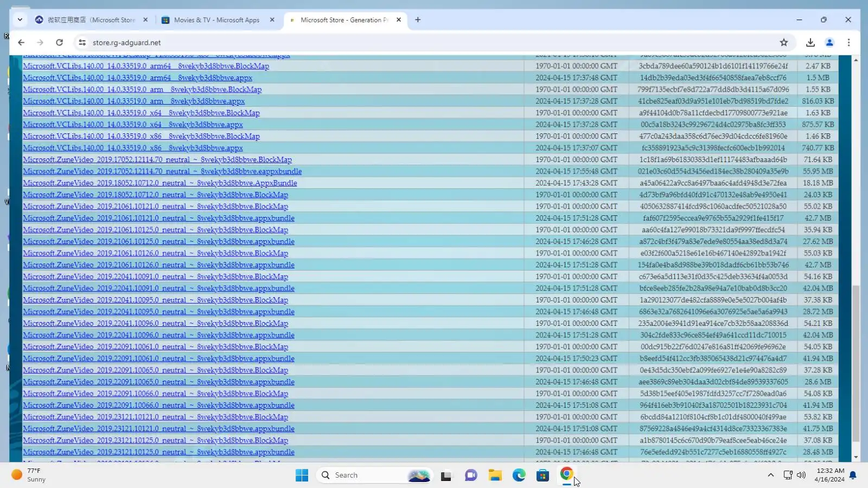
Task: Click the page's vertical scrollbar thumb
Action: [856, 363]
